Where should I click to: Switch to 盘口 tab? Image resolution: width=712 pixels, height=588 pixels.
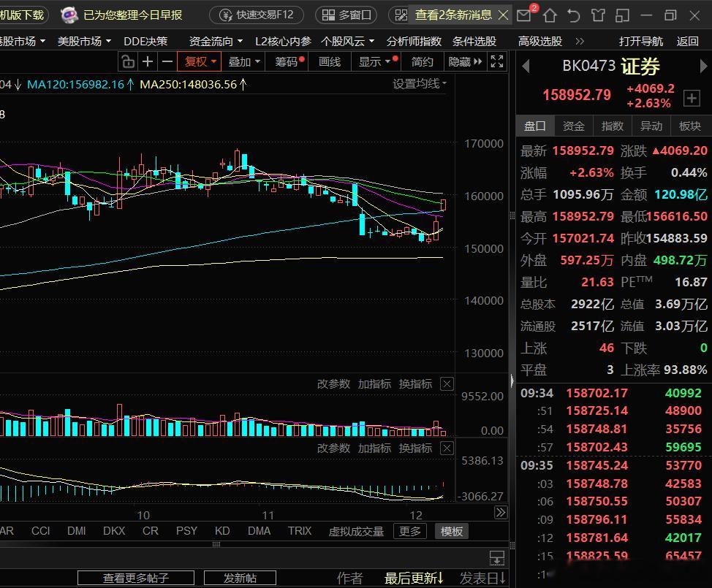click(x=535, y=126)
